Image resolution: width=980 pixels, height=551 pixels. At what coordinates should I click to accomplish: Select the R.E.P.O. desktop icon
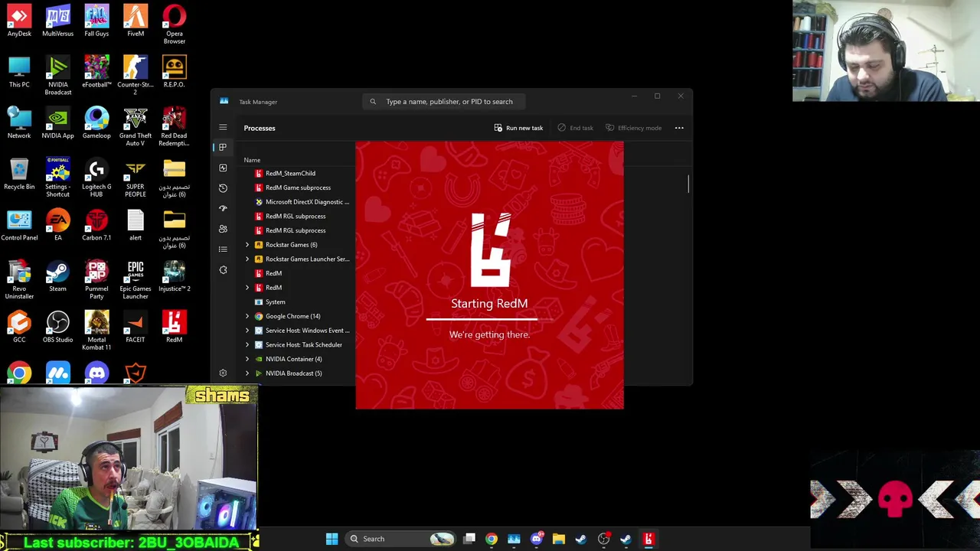coord(175,72)
